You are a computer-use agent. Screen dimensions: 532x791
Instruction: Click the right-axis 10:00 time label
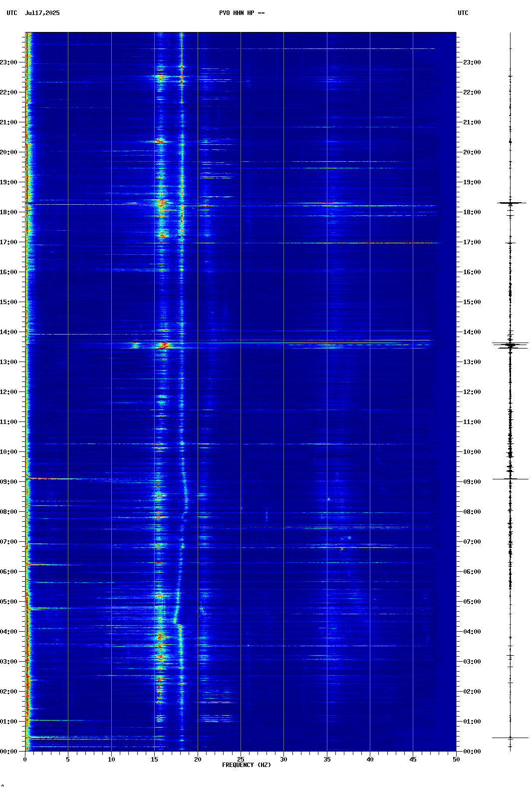tap(472, 452)
